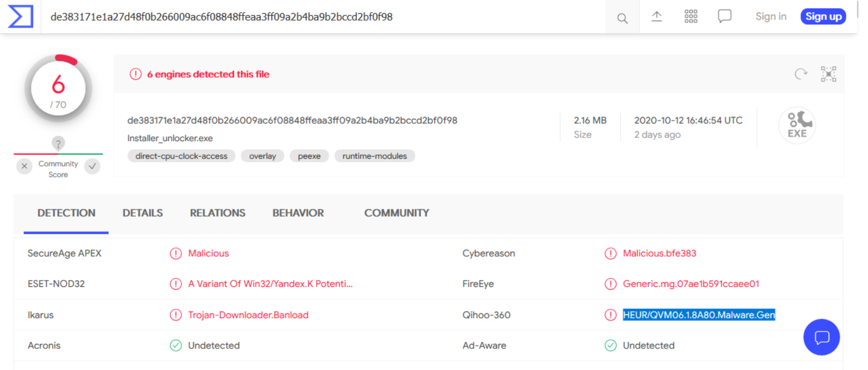This screenshot has height=370, width=868.
Task: Click the search magnifier icon
Action: pyautogui.click(x=623, y=18)
